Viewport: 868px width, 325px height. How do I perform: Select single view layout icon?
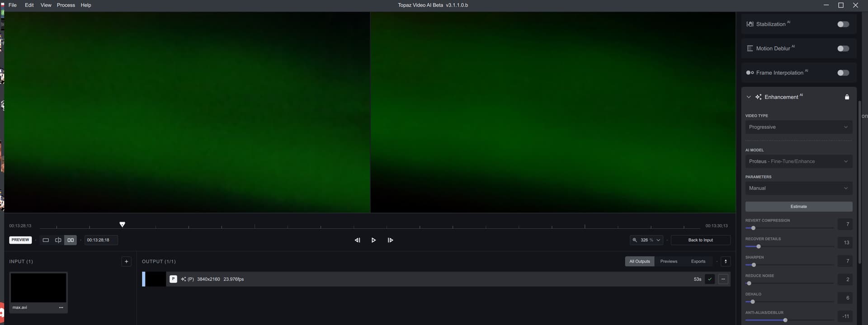click(46, 240)
